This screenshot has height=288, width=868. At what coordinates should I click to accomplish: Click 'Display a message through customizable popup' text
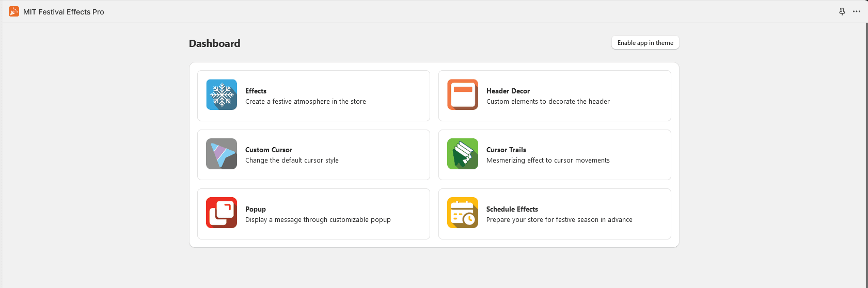click(318, 220)
